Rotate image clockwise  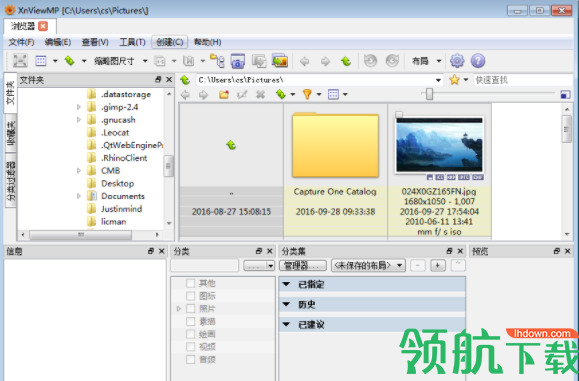click(392, 61)
